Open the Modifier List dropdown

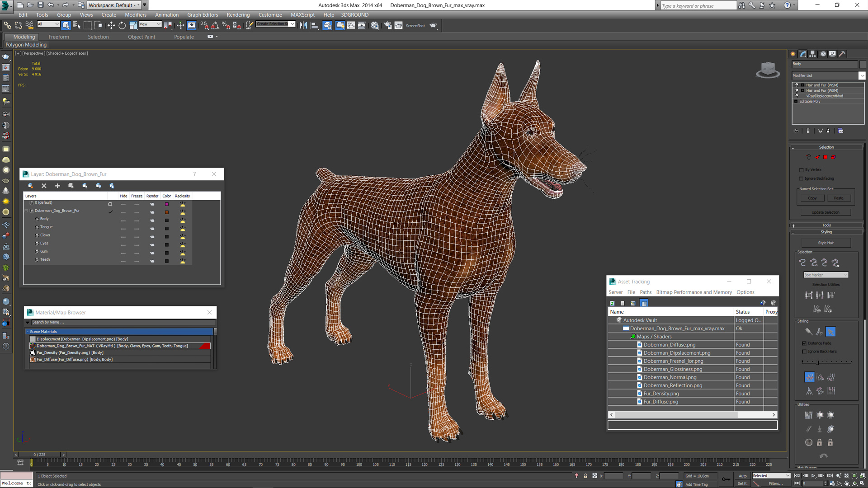[x=862, y=75]
